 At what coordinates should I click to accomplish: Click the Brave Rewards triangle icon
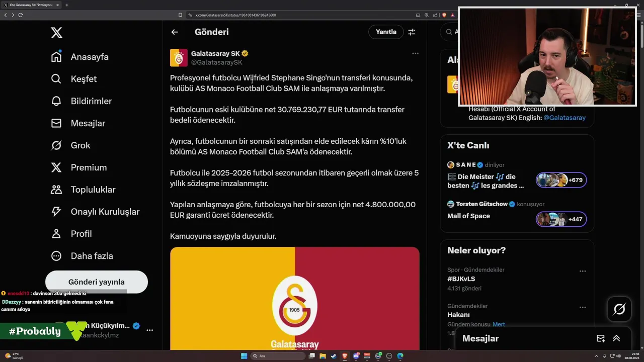(453, 15)
